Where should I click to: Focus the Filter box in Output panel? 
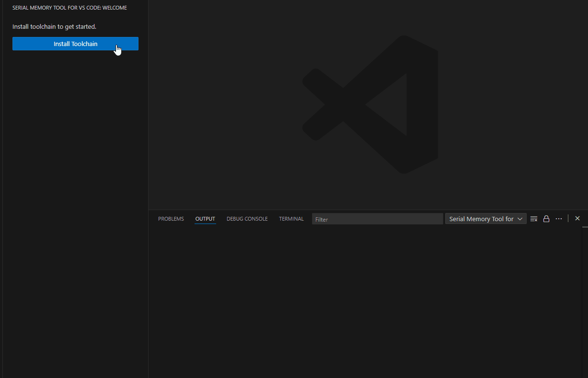[x=377, y=218]
